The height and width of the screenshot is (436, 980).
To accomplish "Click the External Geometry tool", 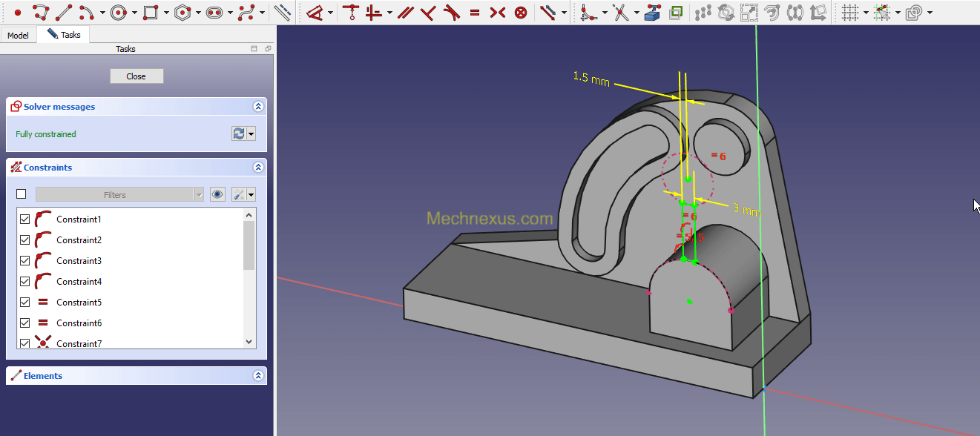I will (x=652, y=13).
